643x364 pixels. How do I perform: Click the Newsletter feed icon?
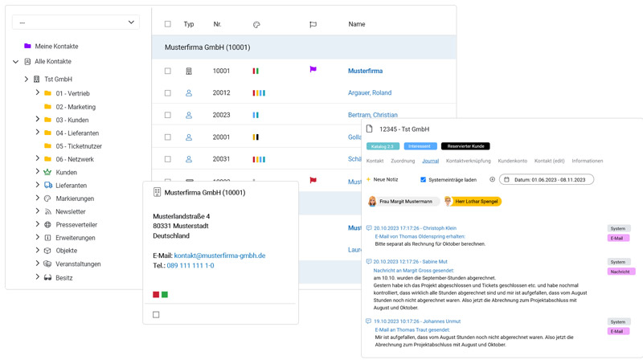coord(47,211)
